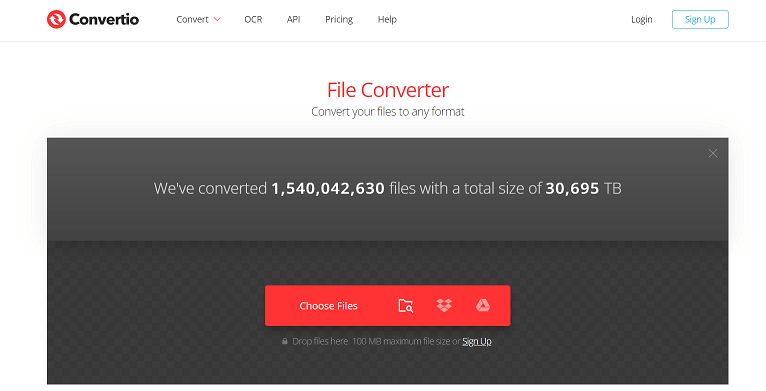The image size is (766, 391).
Task: Browse files with the folder search icon
Action: point(405,306)
